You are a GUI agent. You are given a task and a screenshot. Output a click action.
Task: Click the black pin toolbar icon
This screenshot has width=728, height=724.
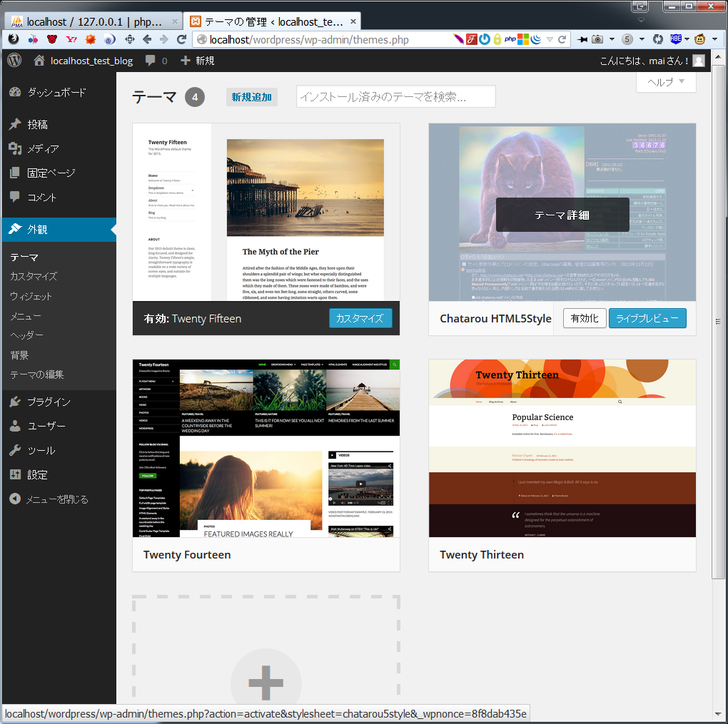[x=582, y=39]
